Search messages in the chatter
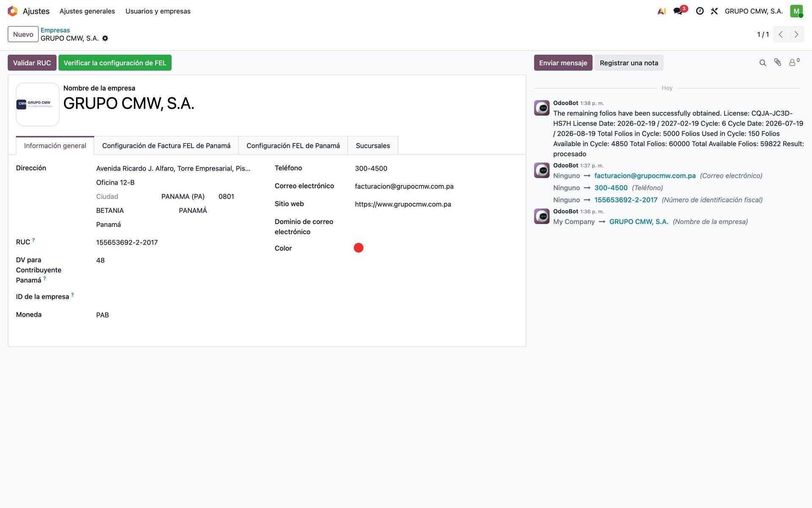812x508 pixels. [763, 63]
